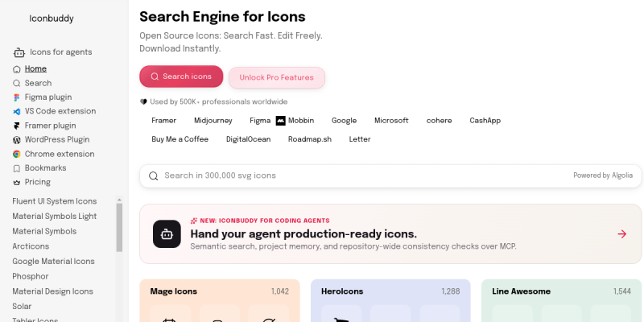Click the red arrow on the agents banner

(621, 234)
